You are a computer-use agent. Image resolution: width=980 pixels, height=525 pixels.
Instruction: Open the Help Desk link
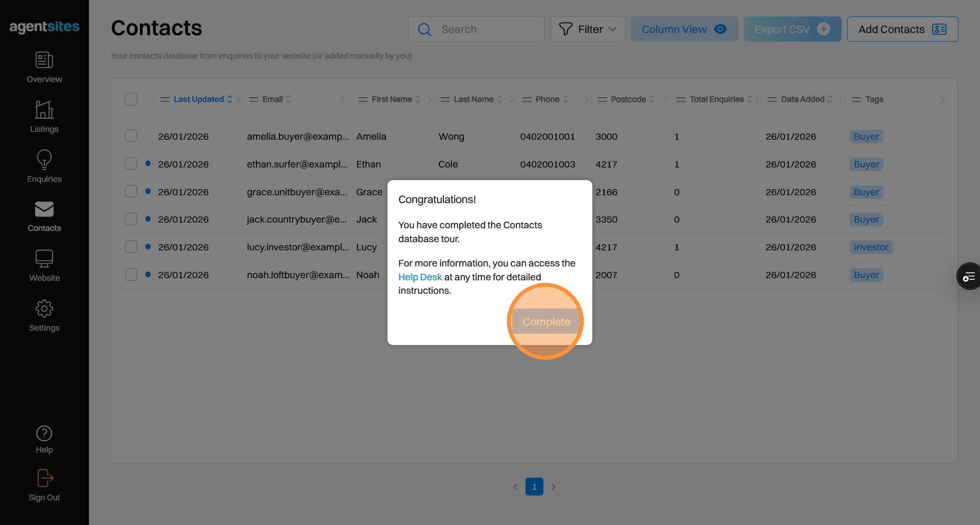[x=420, y=277]
